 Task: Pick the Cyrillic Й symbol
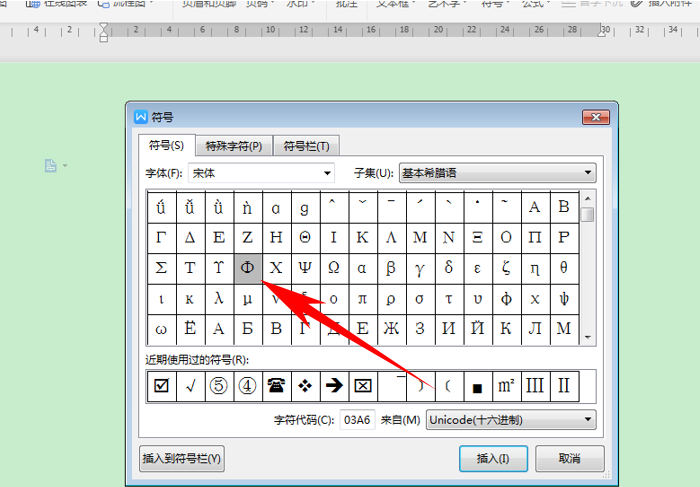[477, 329]
